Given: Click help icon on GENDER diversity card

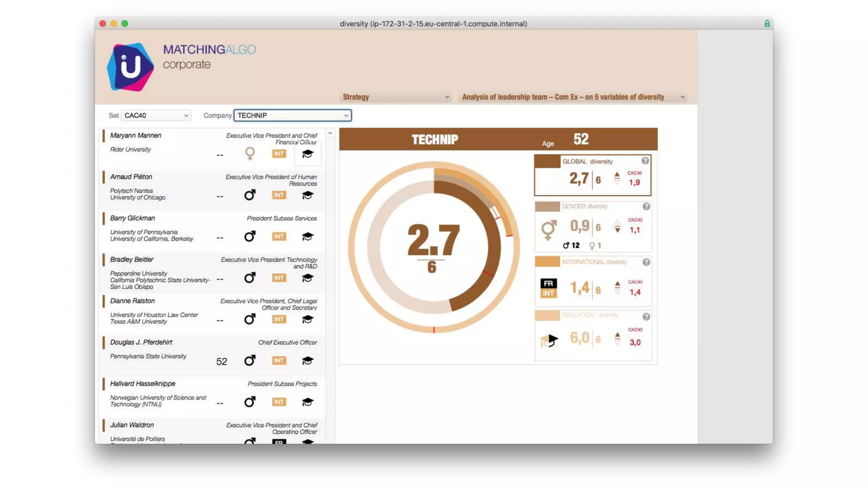Looking at the screenshot, I should 646,206.
